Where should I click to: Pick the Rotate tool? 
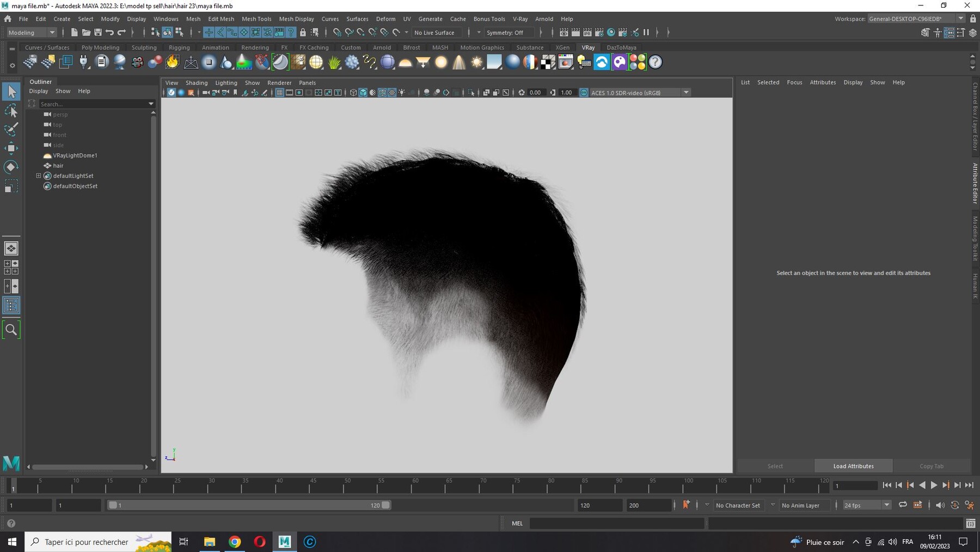tap(11, 167)
